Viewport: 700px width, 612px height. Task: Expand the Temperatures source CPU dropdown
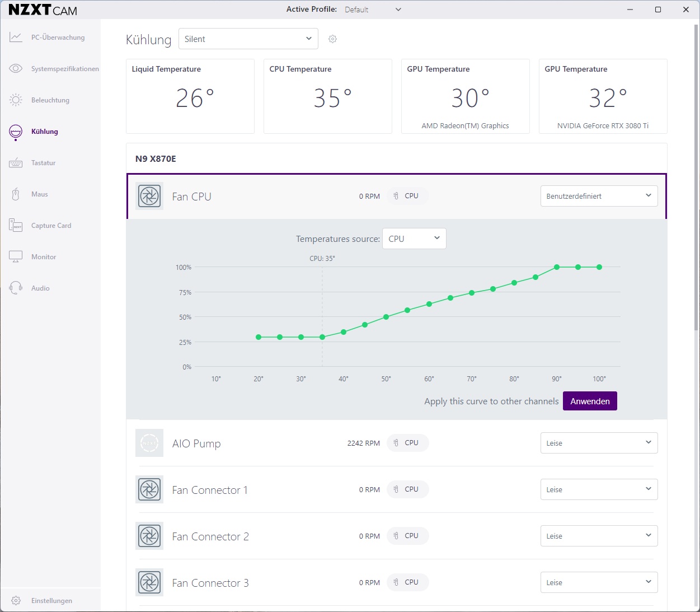coord(414,239)
